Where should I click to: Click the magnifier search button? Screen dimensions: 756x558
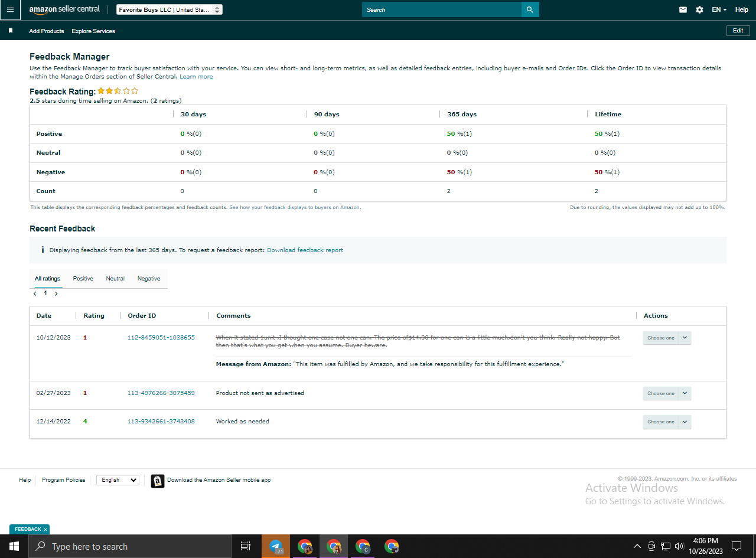(530, 9)
